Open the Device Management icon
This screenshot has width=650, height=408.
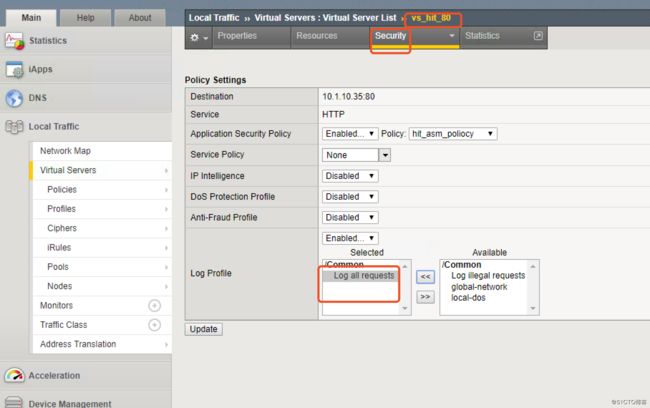pos(15,403)
